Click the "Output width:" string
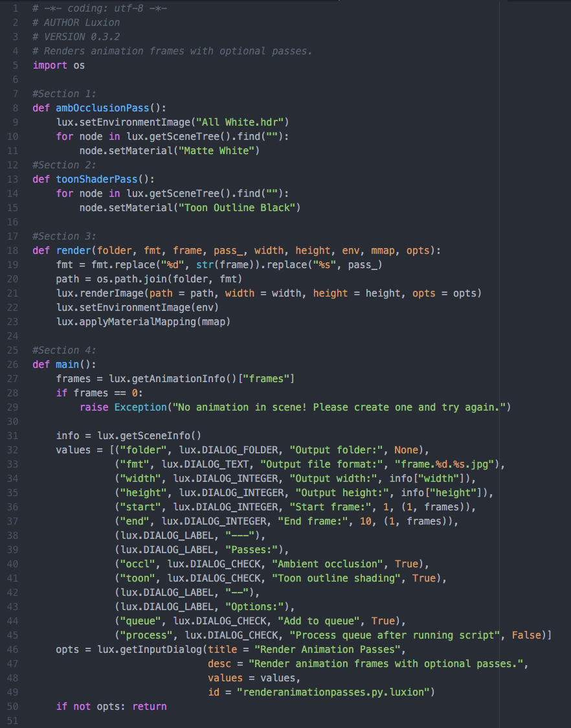 click(333, 478)
